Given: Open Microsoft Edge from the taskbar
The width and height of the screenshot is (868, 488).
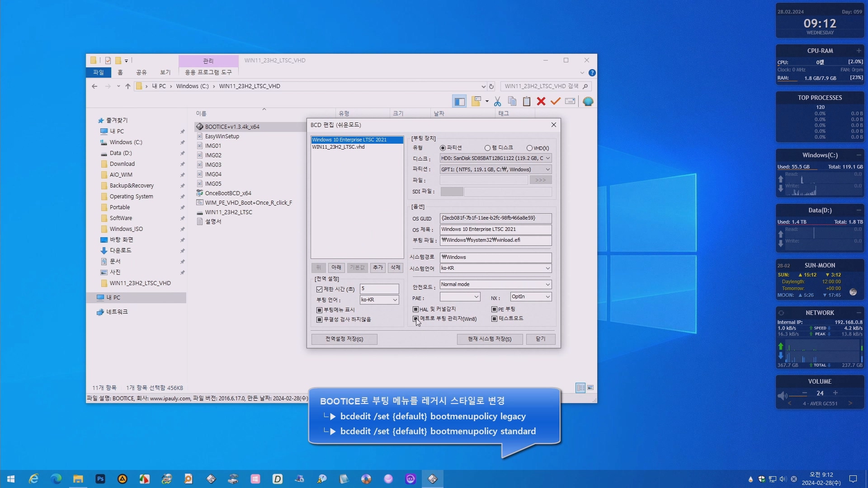Looking at the screenshot, I should click(x=56, y=479).
